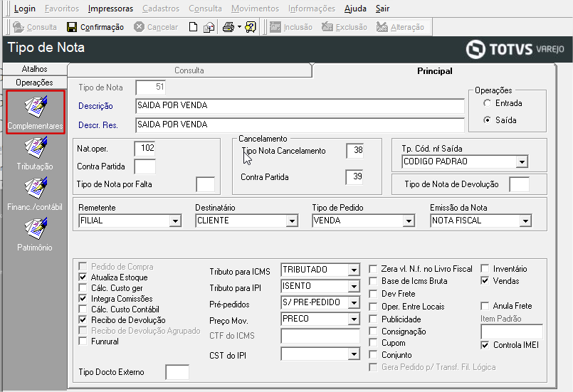Open the Pré-pedidos dropdown
Screen dimensions: 573x392
tap(354, 303)
